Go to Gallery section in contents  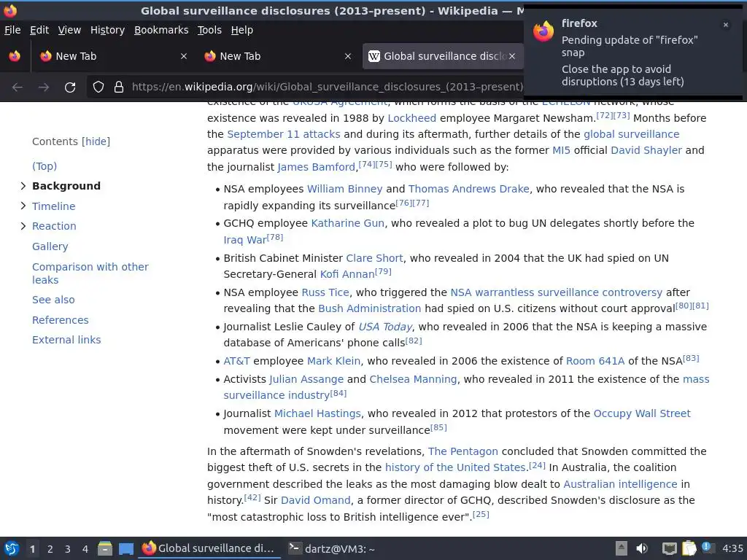point(50,246)
